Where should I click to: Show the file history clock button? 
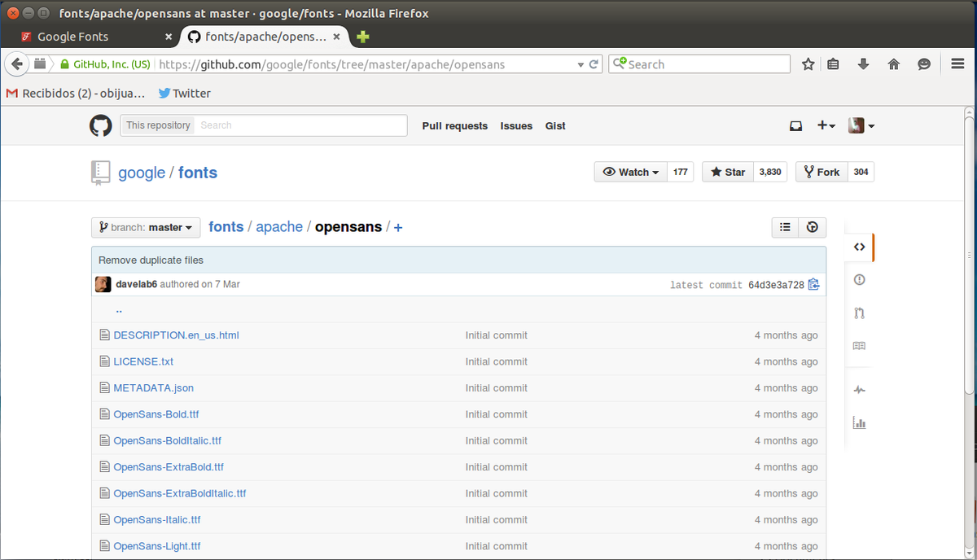[812, 227]
